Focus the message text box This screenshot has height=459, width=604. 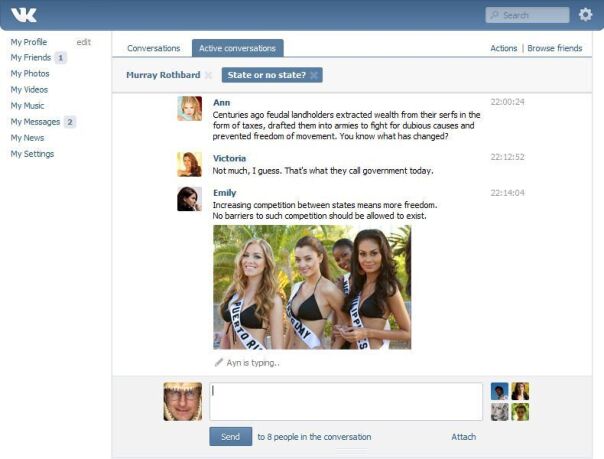pyautogui.click(x=346, y=401)
